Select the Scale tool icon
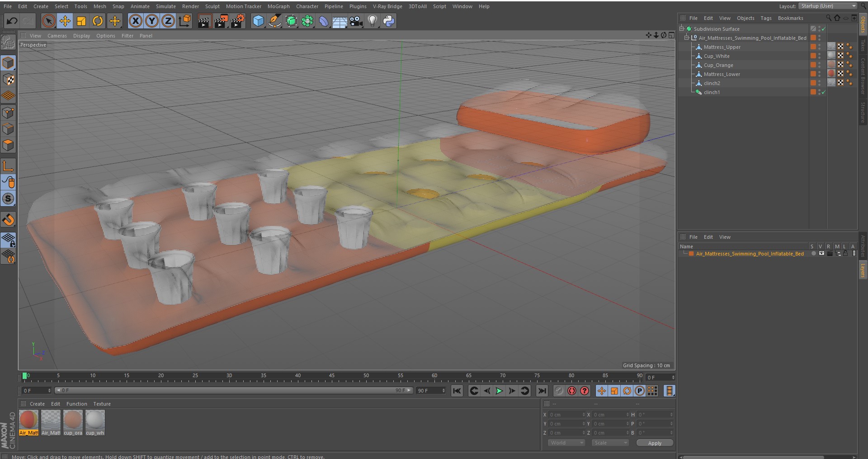 coord(81,21)
